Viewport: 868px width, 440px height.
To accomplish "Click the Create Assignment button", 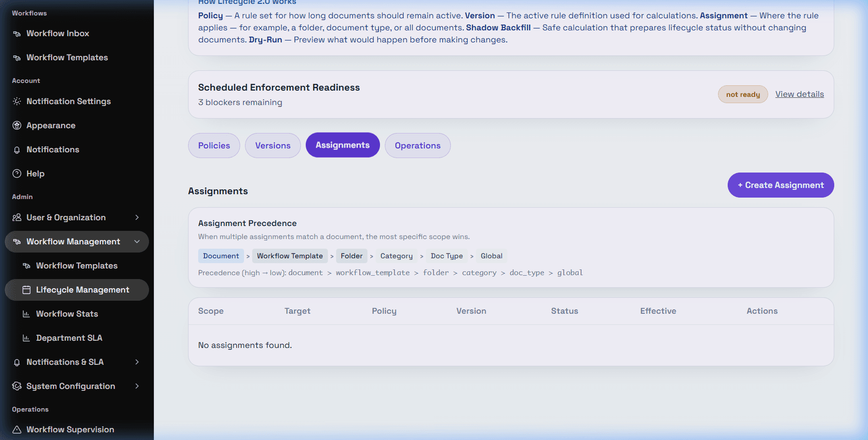I will [x=781, y=185].
